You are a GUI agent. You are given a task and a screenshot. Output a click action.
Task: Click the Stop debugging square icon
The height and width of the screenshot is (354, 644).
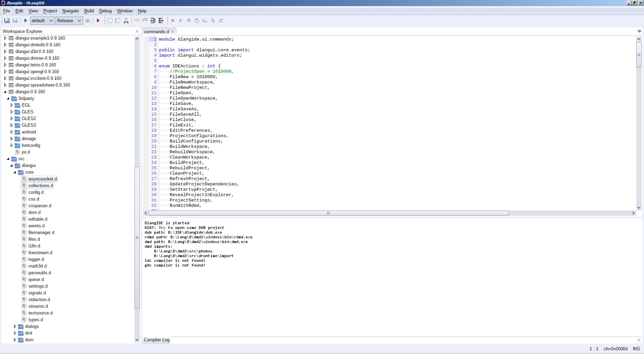173,20
